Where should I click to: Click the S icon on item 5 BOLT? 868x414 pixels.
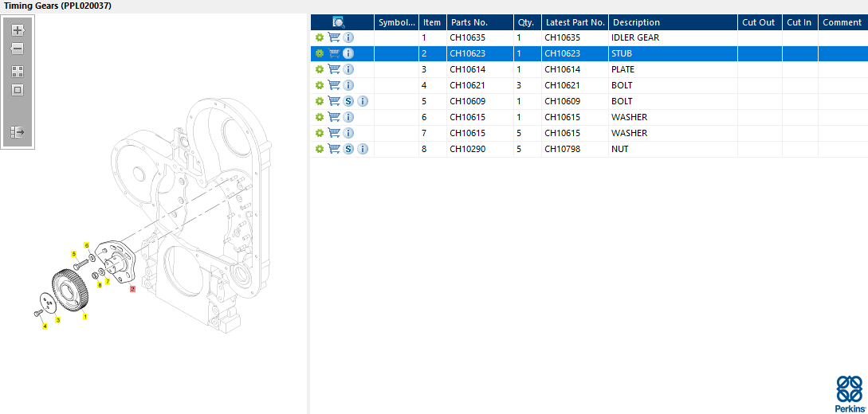point(348,101)
